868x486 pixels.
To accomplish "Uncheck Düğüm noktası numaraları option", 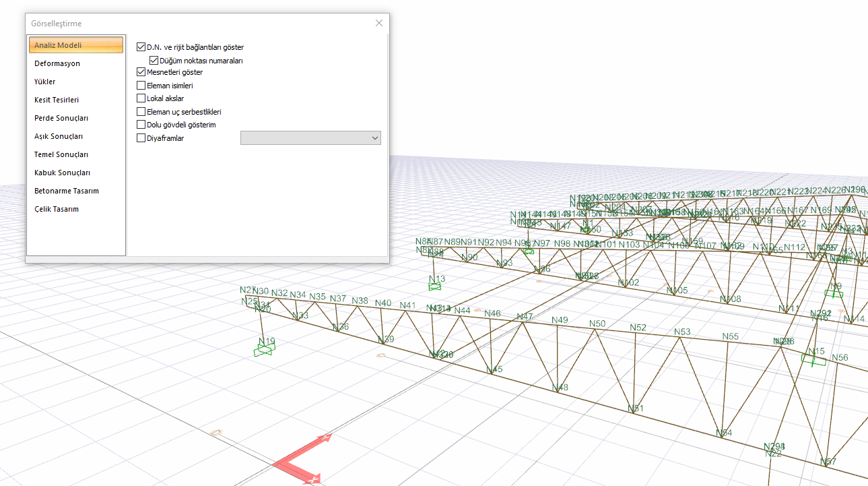I will click(x=154, y=60).
